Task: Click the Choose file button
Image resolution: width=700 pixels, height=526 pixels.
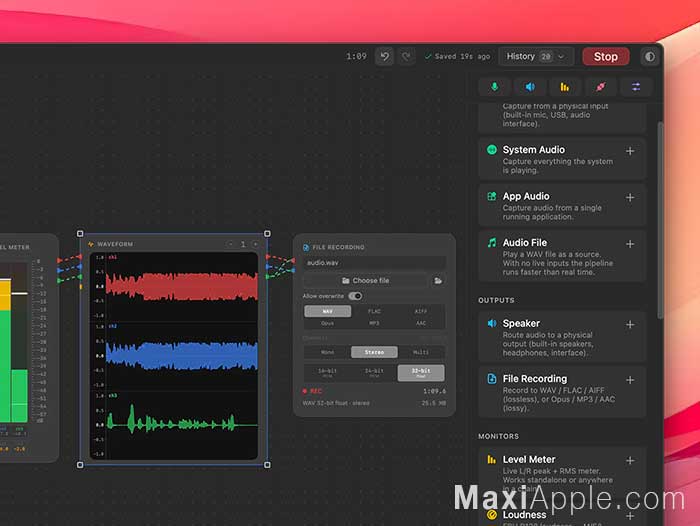Action: tap(365, 280)
